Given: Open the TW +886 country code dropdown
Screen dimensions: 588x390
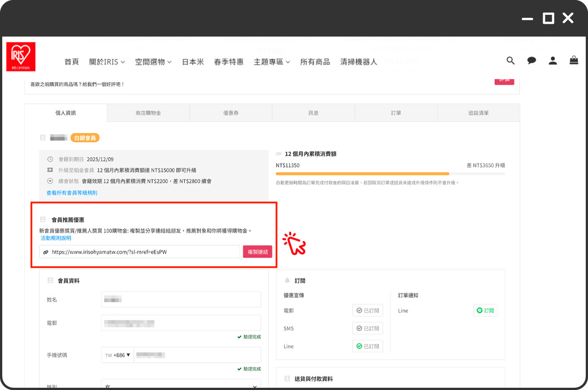Looking at the screenshot, I should click(x=118, y=355).
